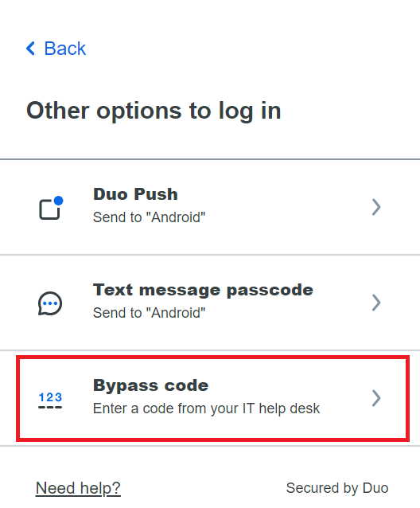
Task: Choose the Duo Push option title
Action: tap(135, 194)
